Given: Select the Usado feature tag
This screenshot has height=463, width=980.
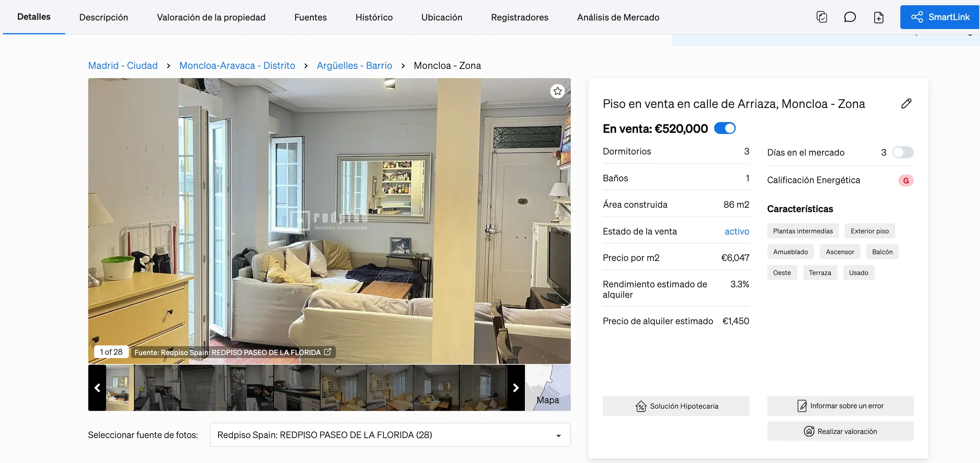Looking at the screenshot, I should coord(859,272).
